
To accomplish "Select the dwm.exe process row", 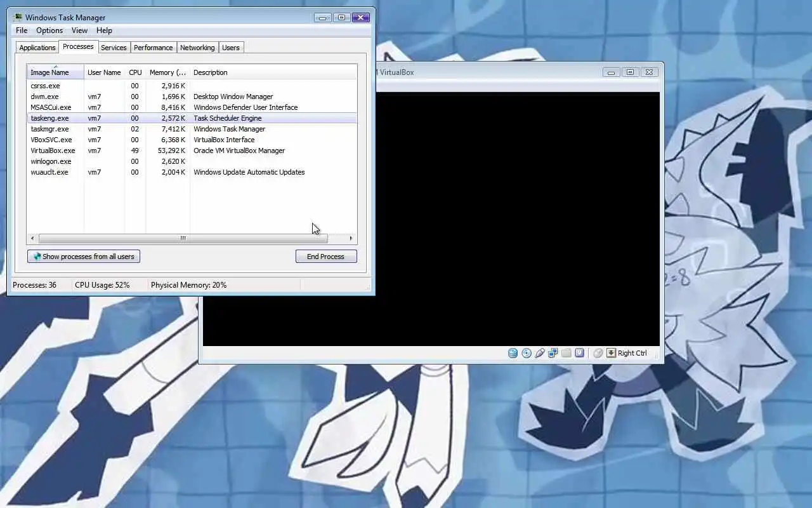I will pyautogui.click(x=192, y=97).
